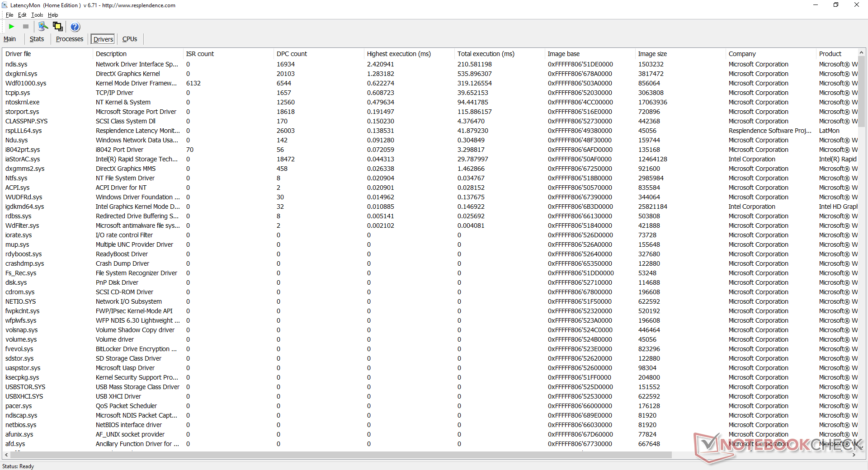Open the File menu

point(9,15)
